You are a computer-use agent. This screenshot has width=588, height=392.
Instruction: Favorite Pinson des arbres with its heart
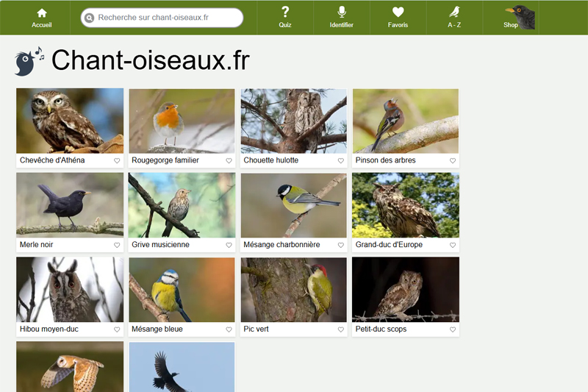[x=453, y=160]
